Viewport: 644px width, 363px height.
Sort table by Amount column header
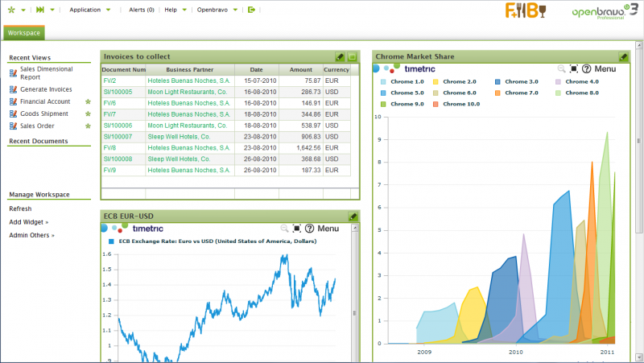pyautogui.click(x=300, y=70)
